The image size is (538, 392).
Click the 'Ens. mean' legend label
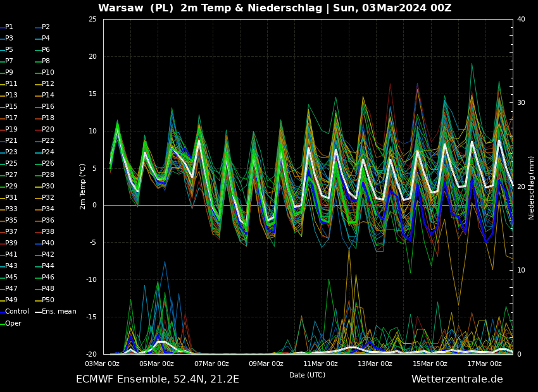pyautogui.click(x=59, y=311)
